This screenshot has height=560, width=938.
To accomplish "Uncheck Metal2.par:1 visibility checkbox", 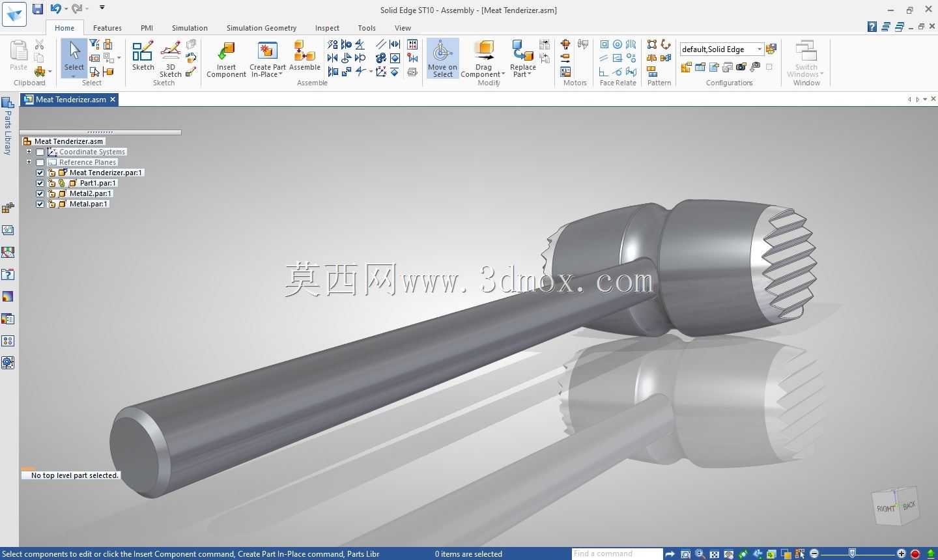I will click(40, 193).
